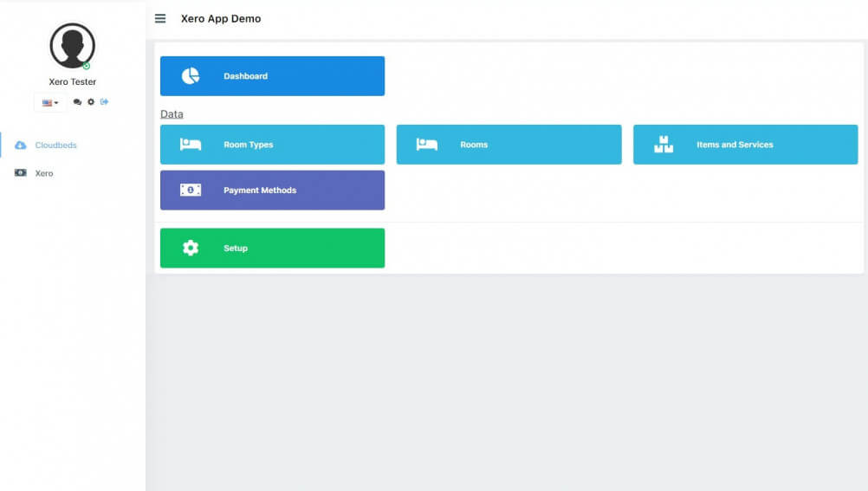The image size is (868, 491).
Task: Click the blue logout icon
Action: click(x=104, y=102)
